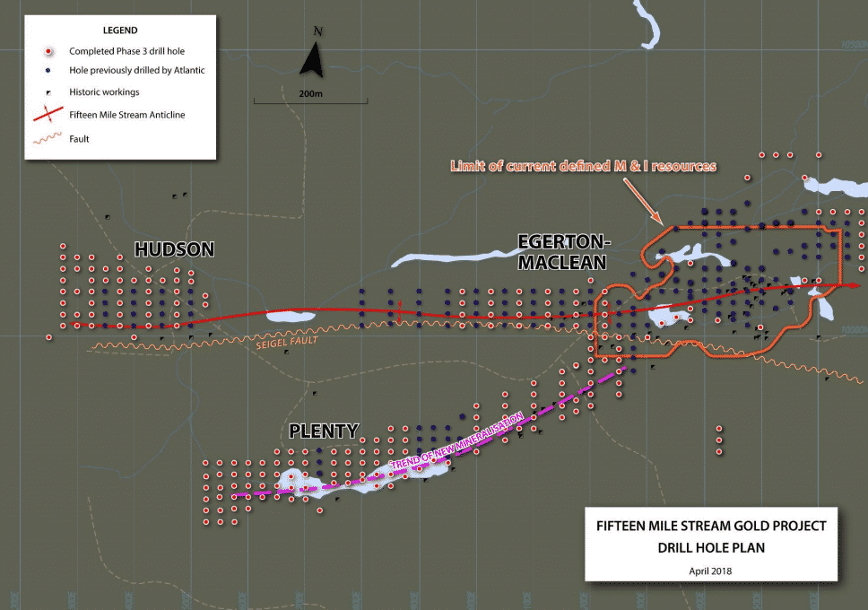
Task: Click the wavy fault legend symbol
Action: pyautogui.click(x=48, y=138)
